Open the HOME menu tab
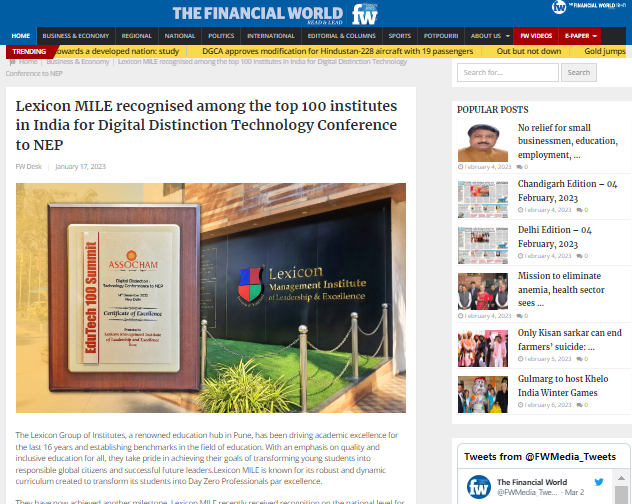The height and width of the screenshot is (504, 632). (21, 36)
